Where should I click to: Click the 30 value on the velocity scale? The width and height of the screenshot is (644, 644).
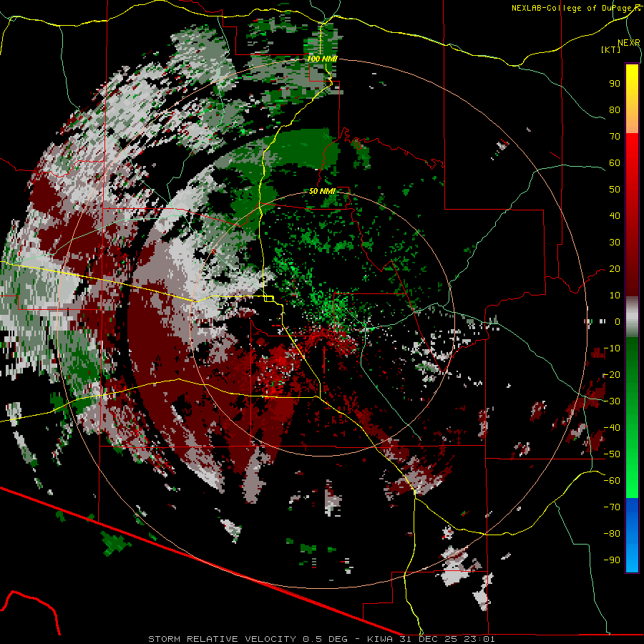[x=615, y=243]
